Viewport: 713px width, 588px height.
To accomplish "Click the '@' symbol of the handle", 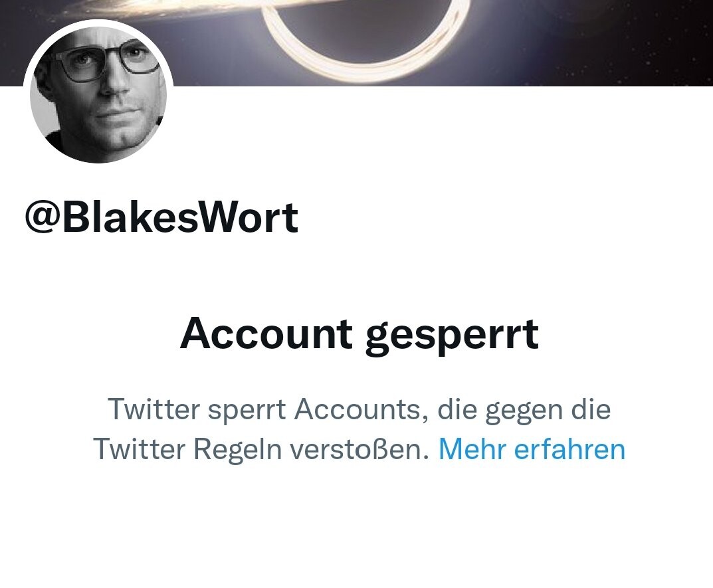I will (x=43, y=218).
